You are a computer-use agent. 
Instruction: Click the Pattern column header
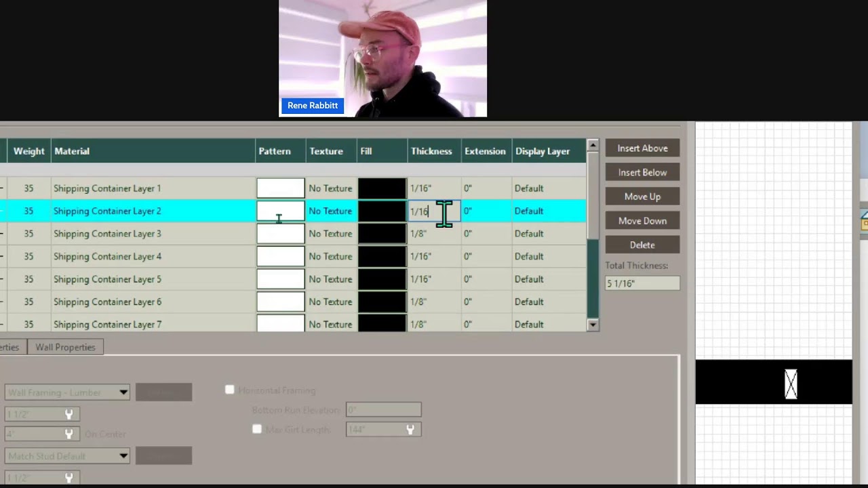pyautogui.click(x=281, y=151)
